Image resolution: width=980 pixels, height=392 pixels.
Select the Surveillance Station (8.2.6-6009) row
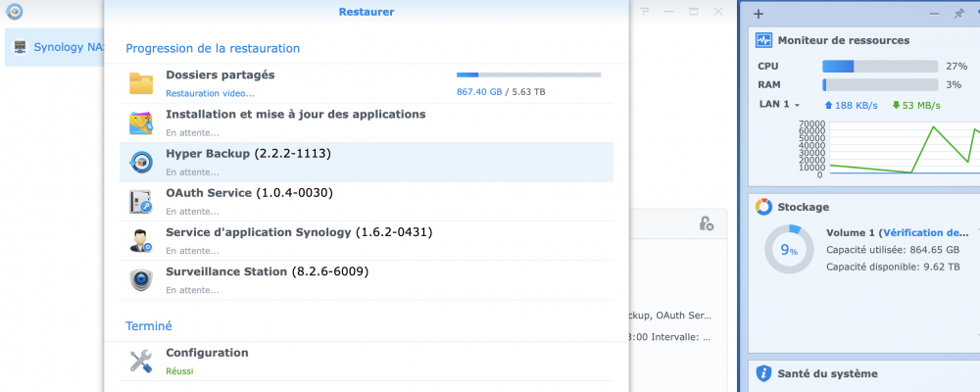pyautogui.click(x=367, y=280)
